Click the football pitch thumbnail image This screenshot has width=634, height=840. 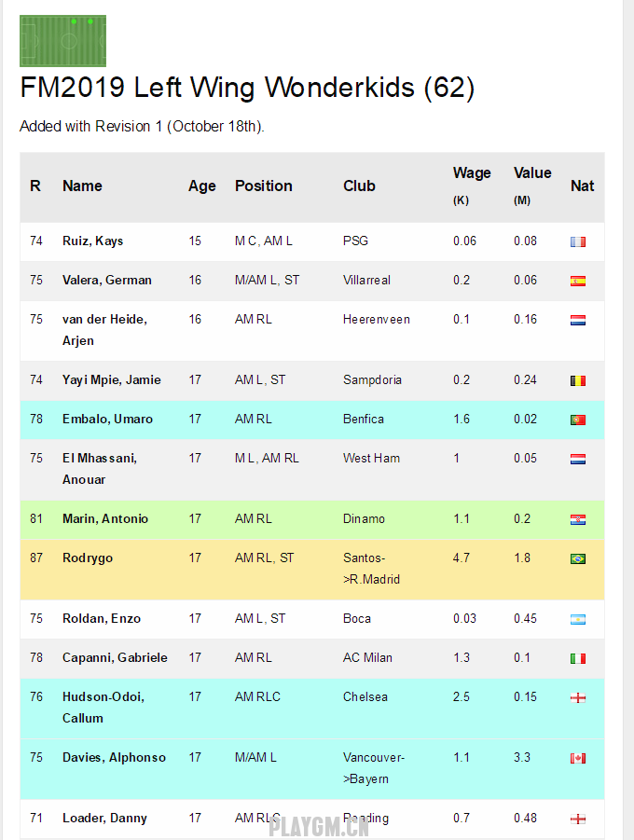62,41
